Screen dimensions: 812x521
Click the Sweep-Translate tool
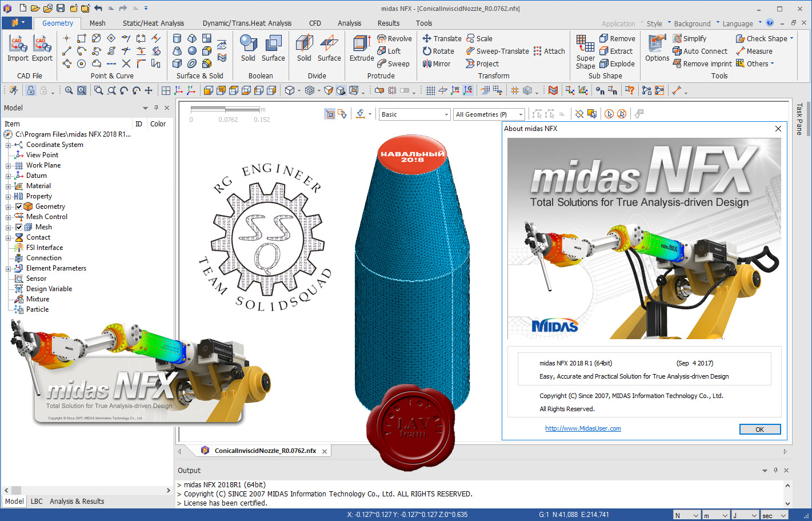(497, 51)
